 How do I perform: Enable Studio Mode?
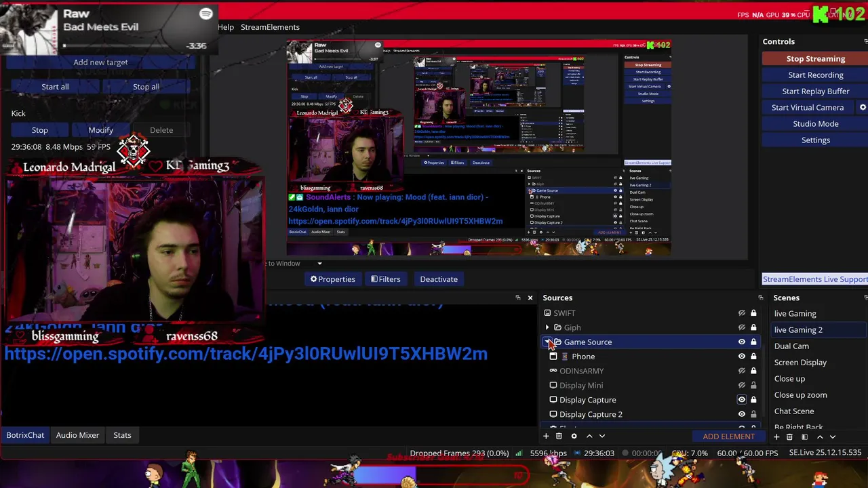[x=816, y=124]
